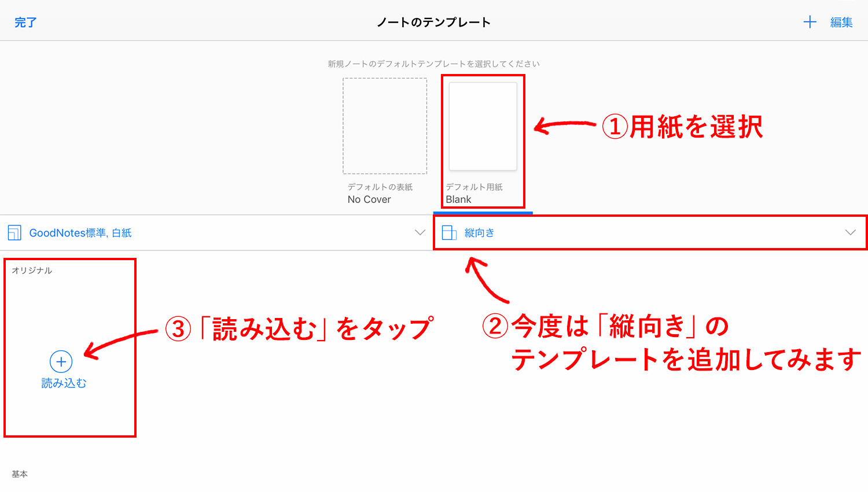Click the 新規ノートのデフォルトテンプレート instruction text
The image size is (868, 492).
click(x=433, y=64)
